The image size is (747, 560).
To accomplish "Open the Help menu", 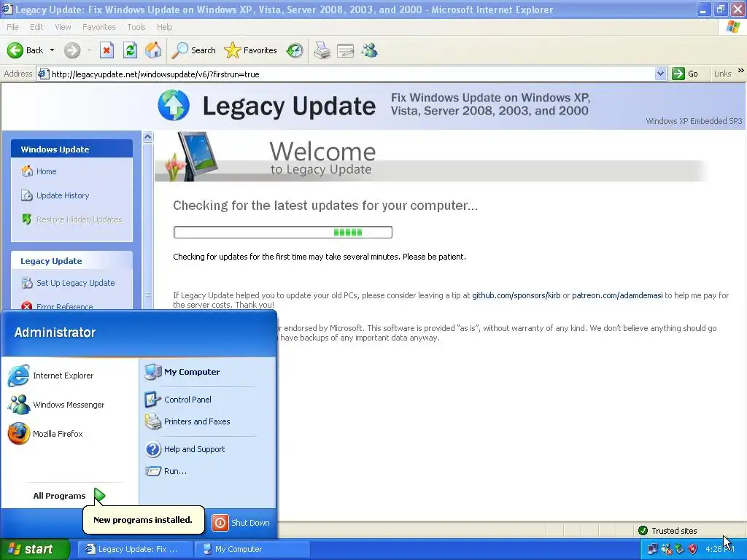I will [x=164, y=27].
